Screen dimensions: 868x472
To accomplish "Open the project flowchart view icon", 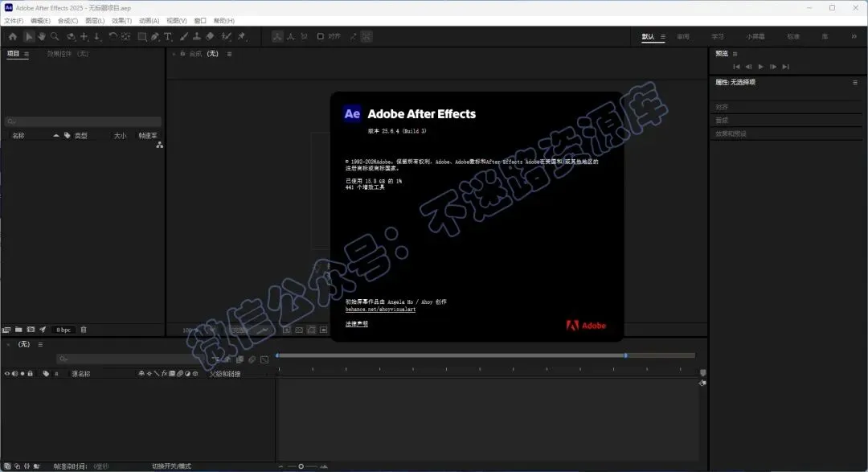I will click(159, 146).
